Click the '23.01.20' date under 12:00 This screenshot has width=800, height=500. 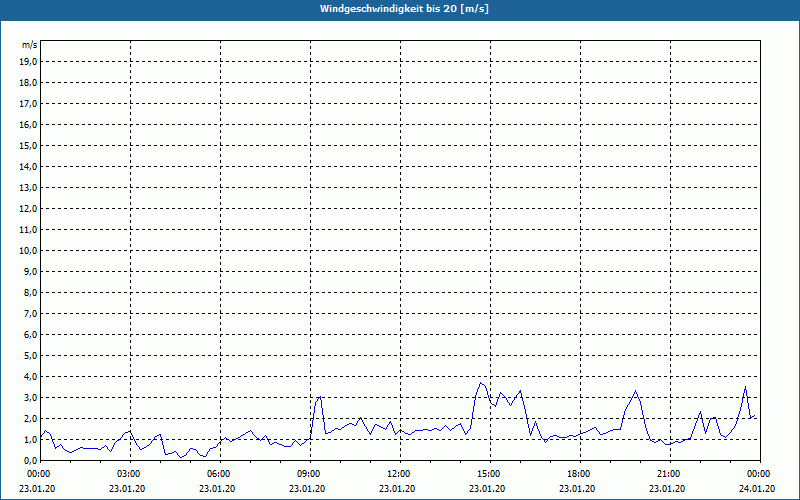397,489
